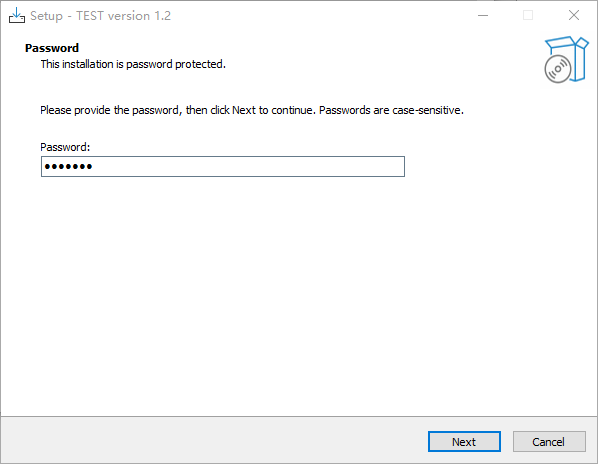Click the grey bottom button bar area
The image size is (598, 464).
214,440
